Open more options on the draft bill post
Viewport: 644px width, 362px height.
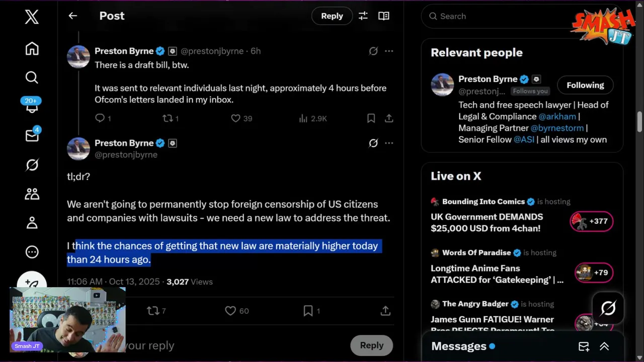(x=389, y=51)
